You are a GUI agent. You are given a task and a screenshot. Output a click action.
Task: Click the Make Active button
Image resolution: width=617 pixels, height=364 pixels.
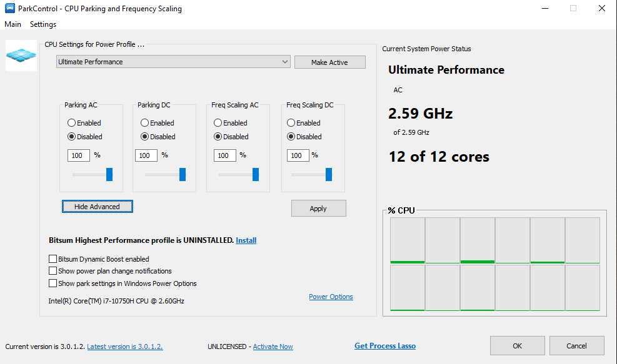click(x=329, y=62)
